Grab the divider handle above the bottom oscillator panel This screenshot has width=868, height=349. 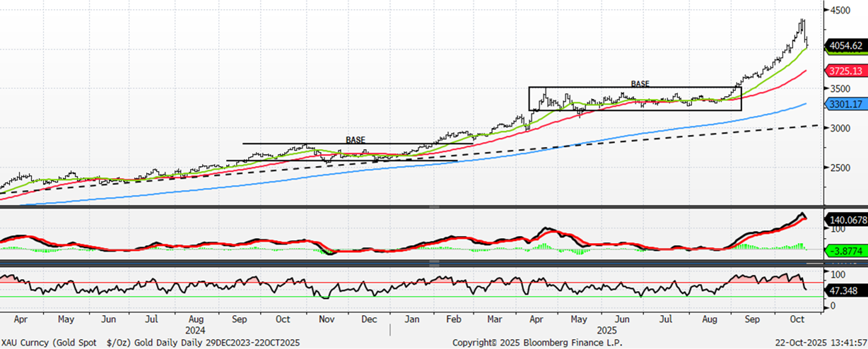(433, 263)
